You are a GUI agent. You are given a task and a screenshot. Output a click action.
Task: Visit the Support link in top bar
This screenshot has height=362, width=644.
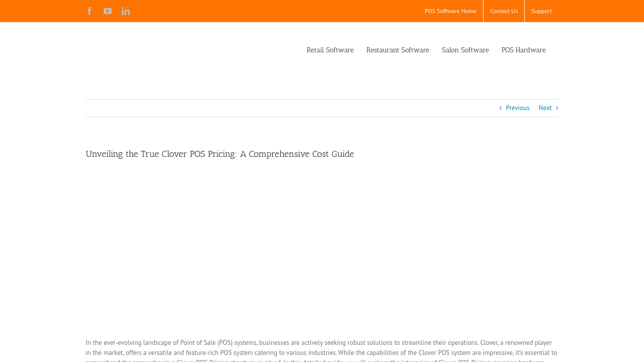click(541, 11)
